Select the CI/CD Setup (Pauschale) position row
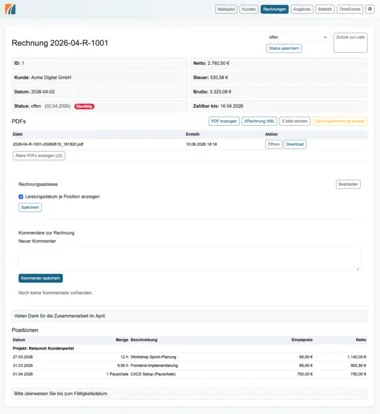Viewport: 380px width, 414px height. pyautogui.click(x=189, y=374)
